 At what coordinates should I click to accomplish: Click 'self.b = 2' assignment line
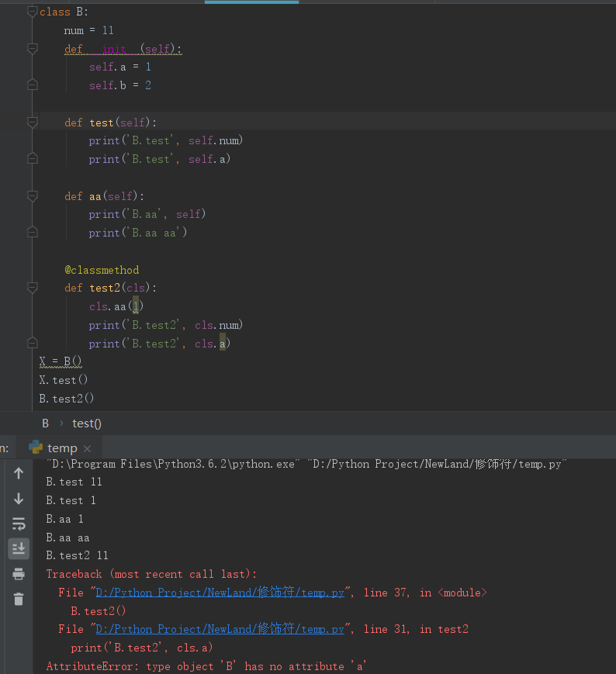(120, 85)
